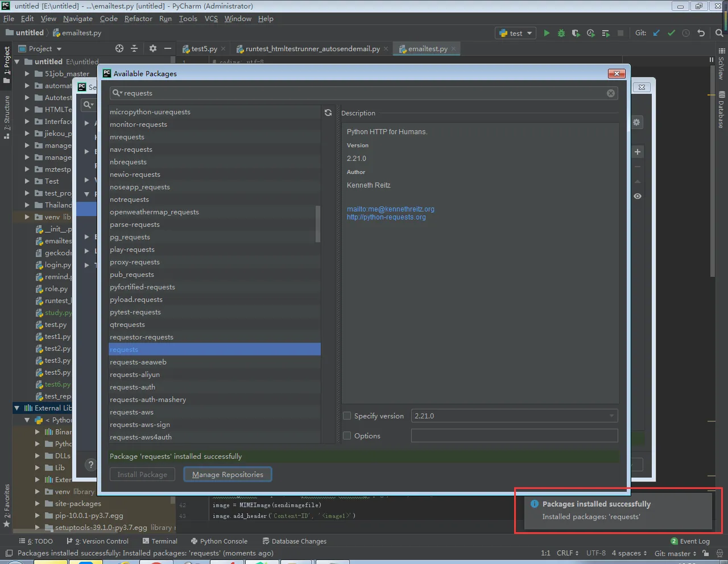Hide the Project tool window
This screenshot has height=564, width=728.
(x=168, y=48)
